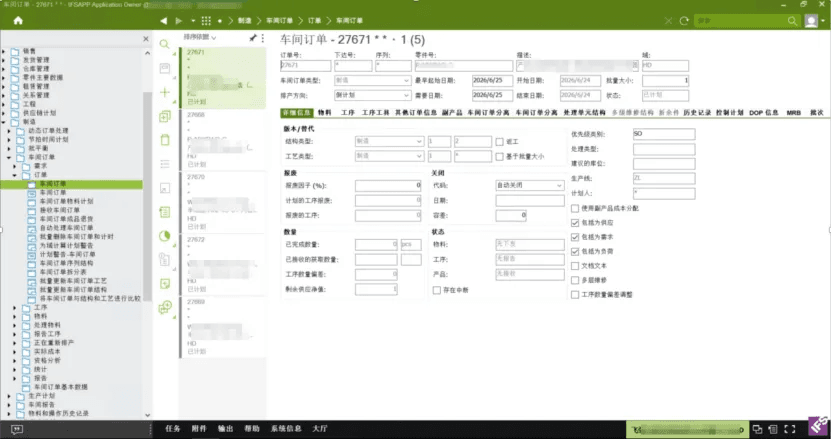Click the New (plus) icon in vertical toolbar

165,92
